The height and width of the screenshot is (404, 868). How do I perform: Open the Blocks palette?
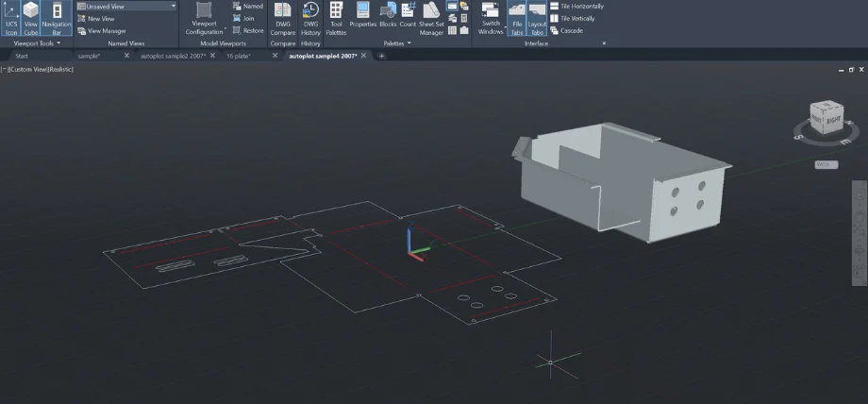pyautogui.click(x=388, y=15)
